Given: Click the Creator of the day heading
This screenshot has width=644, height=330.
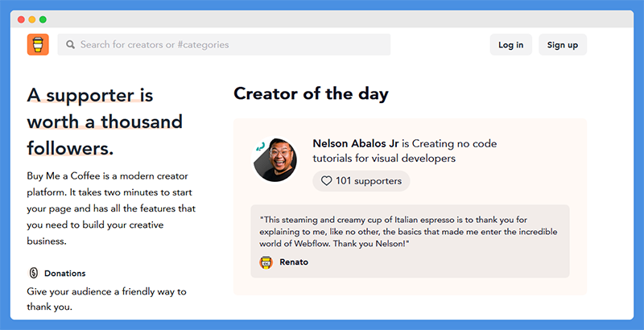Looking at the screenshot, I should 311,94.
